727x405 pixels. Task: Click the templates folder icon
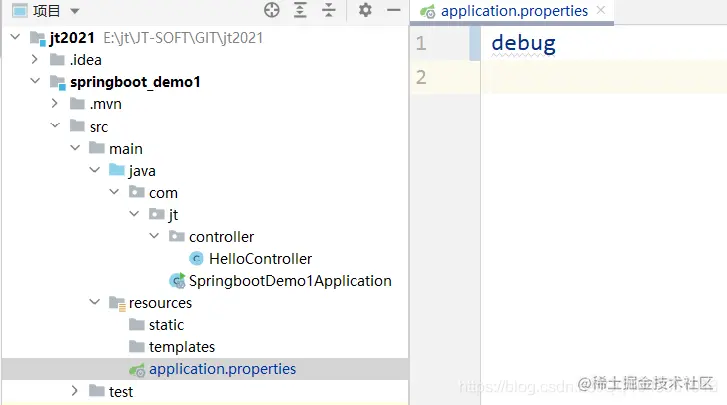coord(137,347)
